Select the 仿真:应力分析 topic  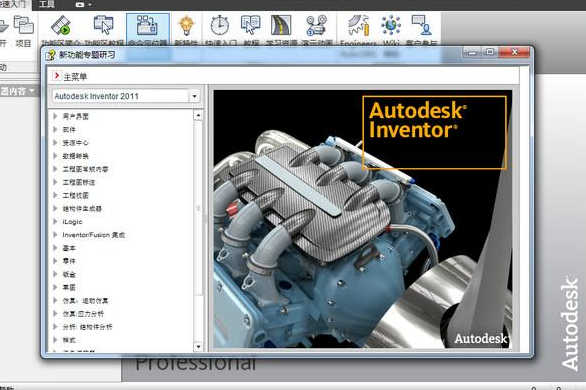tap(83, 314)
